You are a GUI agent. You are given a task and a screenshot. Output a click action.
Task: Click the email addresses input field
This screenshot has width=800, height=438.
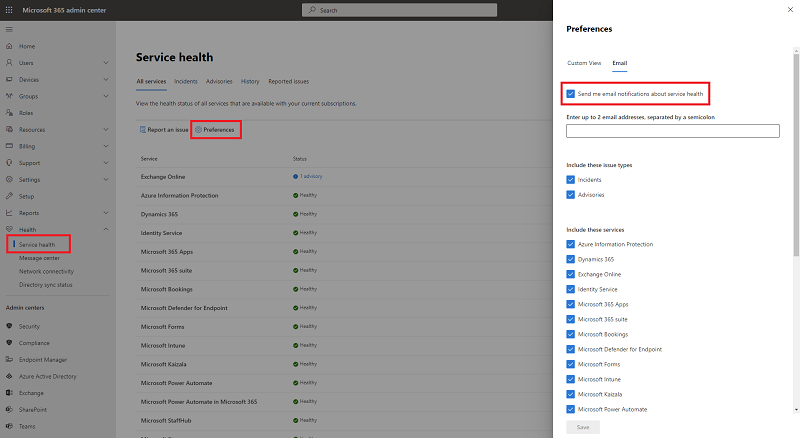tap(672, 131)
